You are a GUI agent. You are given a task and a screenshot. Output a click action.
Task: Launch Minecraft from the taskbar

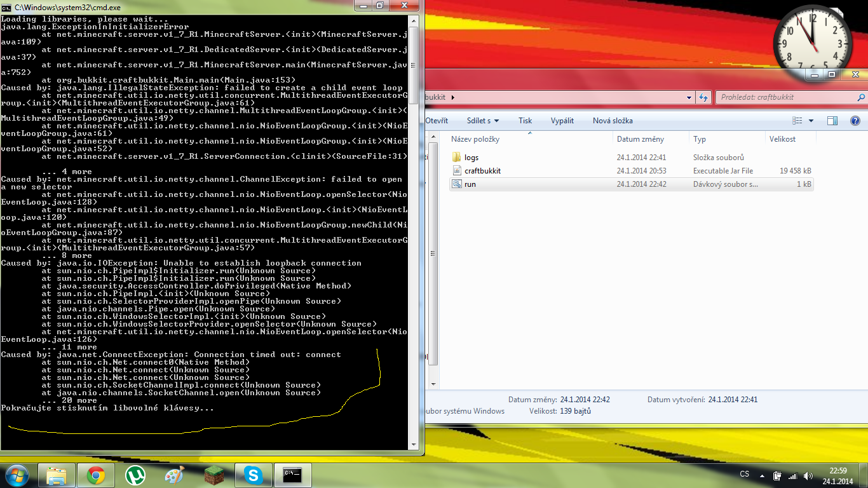point(214,475)
